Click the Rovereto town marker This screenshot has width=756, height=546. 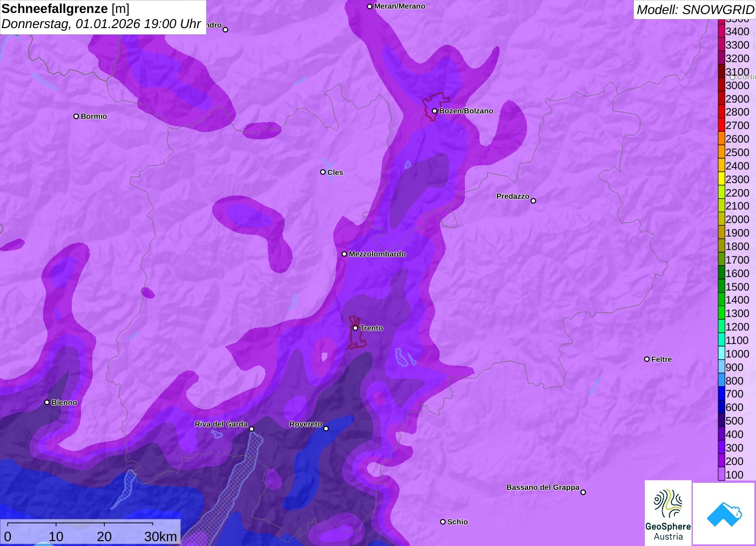pos(326,429)
